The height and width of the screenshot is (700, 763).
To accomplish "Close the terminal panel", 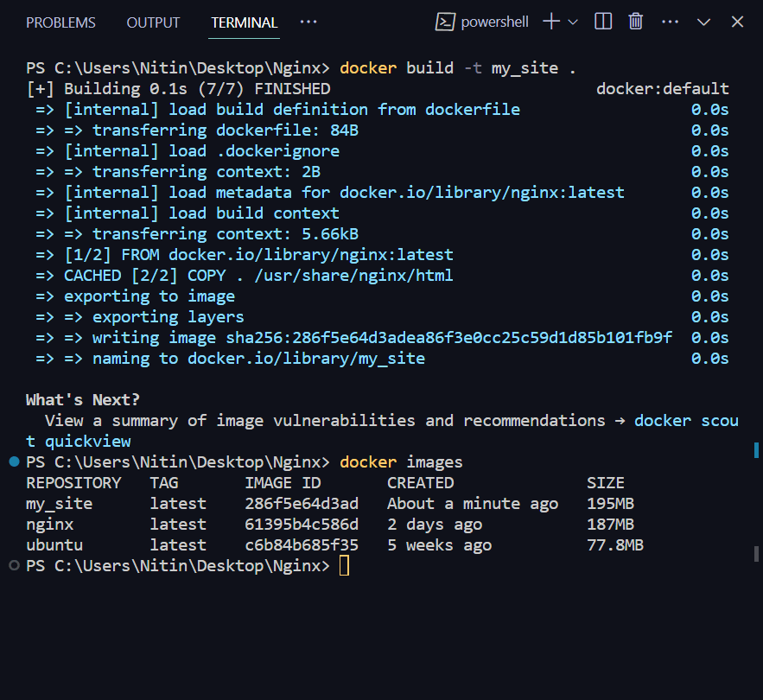I will tap(737, 22).
